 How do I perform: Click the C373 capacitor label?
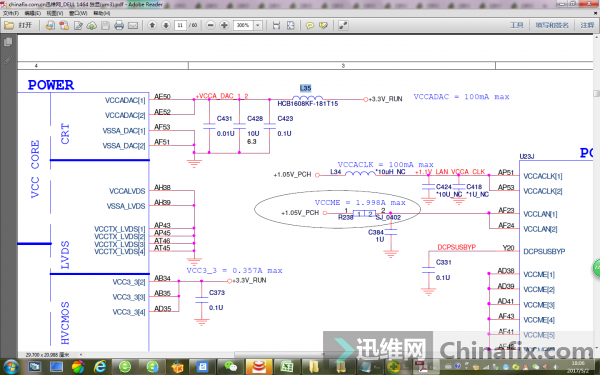click(217, 293)
